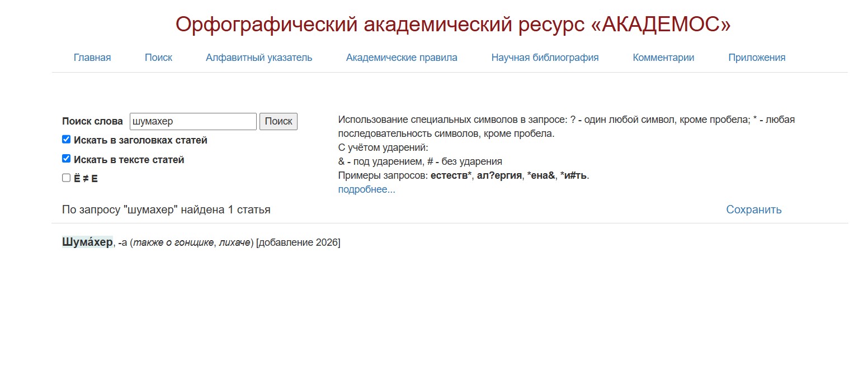
Task: Click the 'Искать в тексте статей' label
Action: point(129,160)
